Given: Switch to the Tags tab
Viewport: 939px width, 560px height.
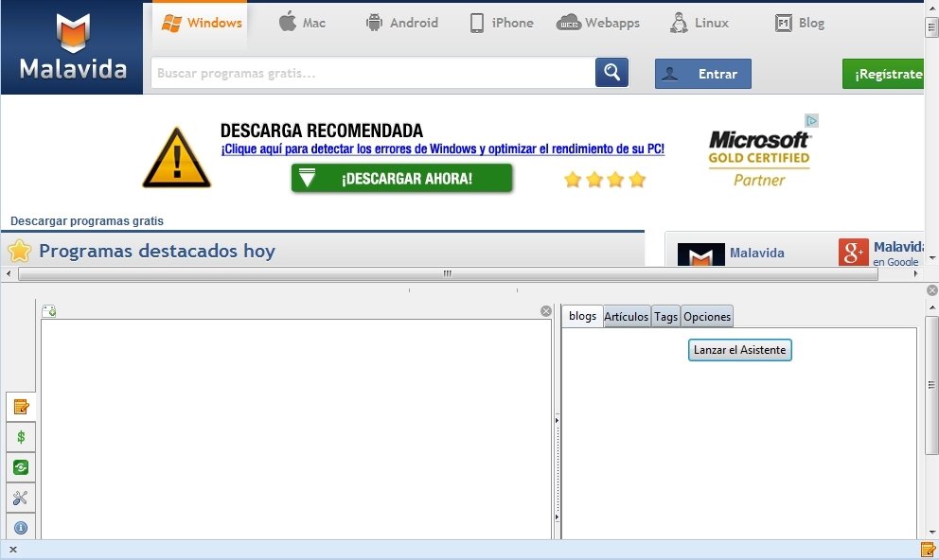Looking at the screenshot, I should [666, 317].
